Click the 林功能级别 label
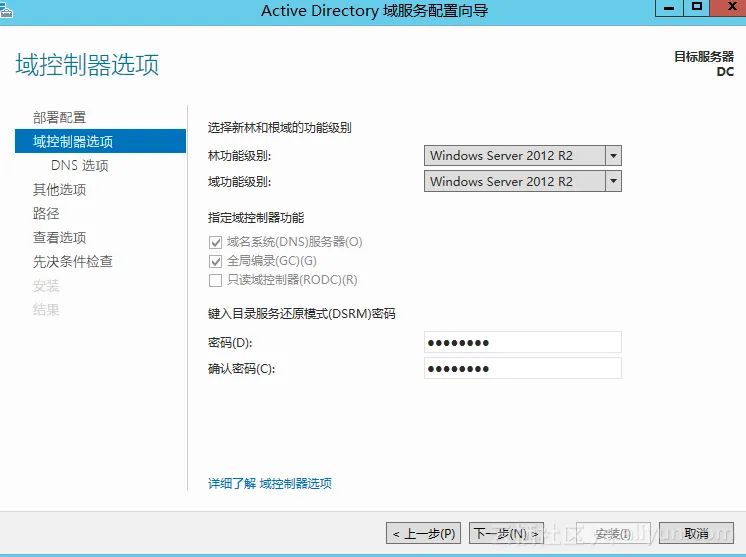Image resolution: width=746 pixels, height=557 pixels. pyautogui.click(x=239, y=156)
